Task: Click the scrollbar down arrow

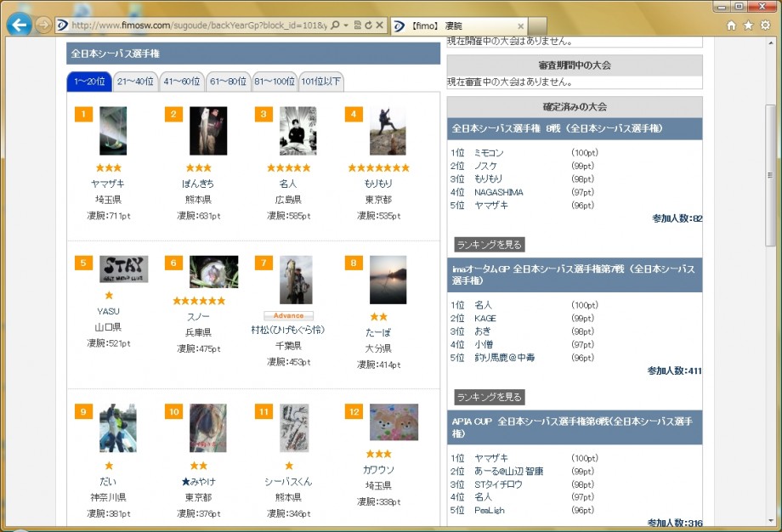Action: 771,521
